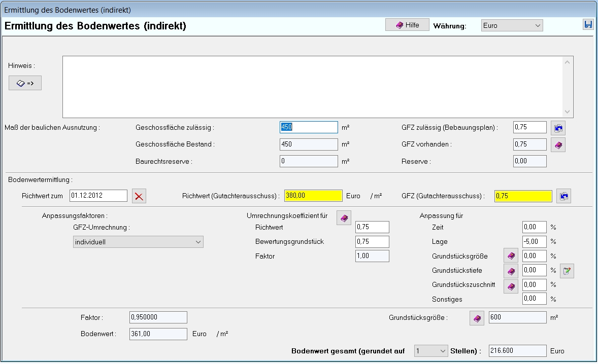
Task: Click Bodenwert 361,00 field
Action: pyautogui.click(x=158, y=334)
